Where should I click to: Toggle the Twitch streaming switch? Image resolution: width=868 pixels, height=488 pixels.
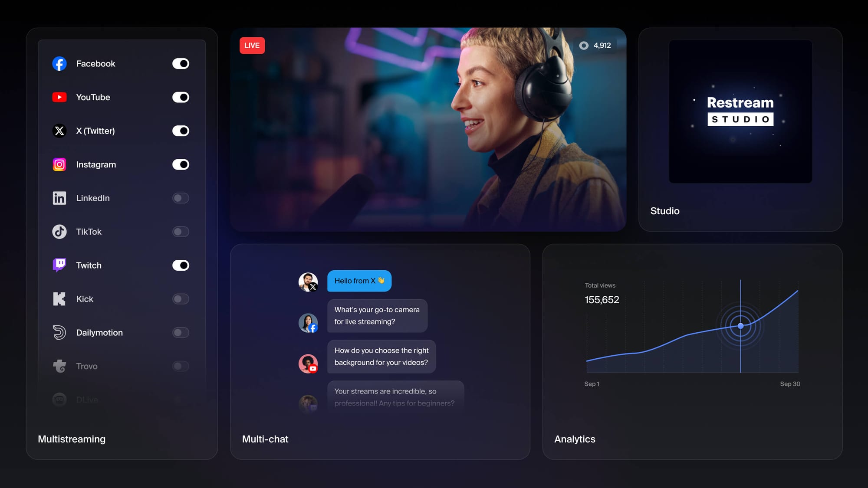point(180,265)
